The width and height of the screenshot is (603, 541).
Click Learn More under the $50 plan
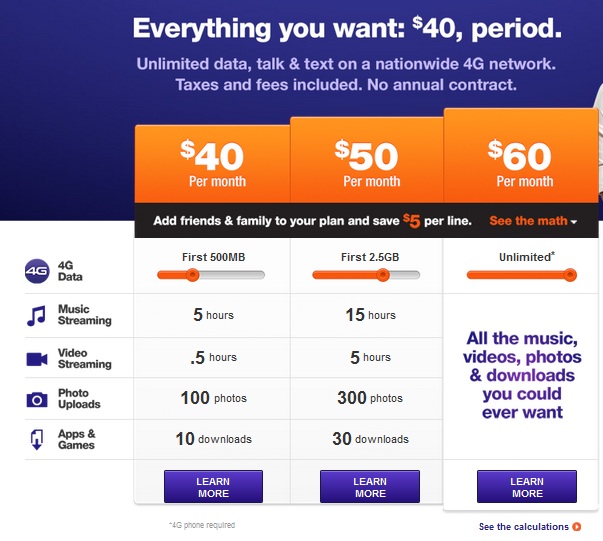point(370,487)
